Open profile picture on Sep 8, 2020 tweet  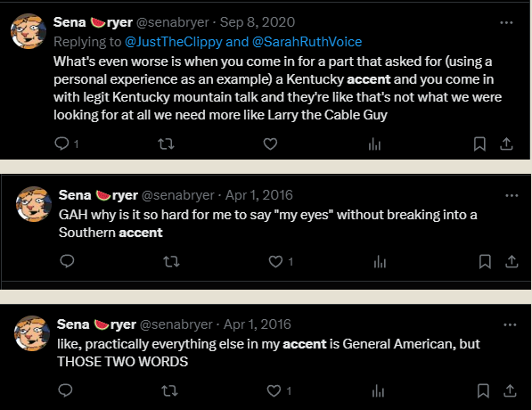(29, 31)
